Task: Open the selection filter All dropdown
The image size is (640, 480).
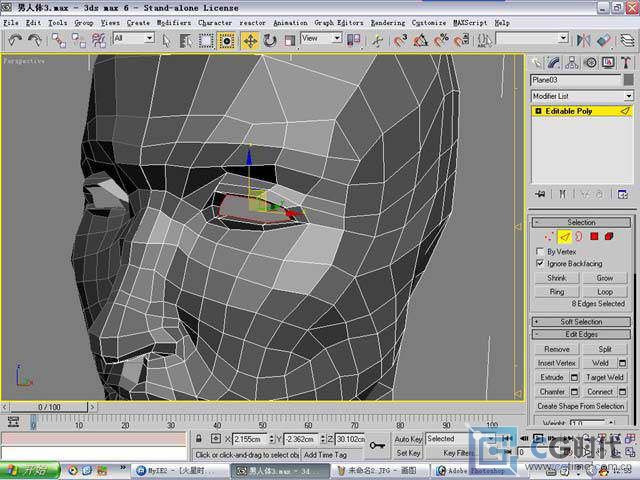Action: click(x=133, y=38)
